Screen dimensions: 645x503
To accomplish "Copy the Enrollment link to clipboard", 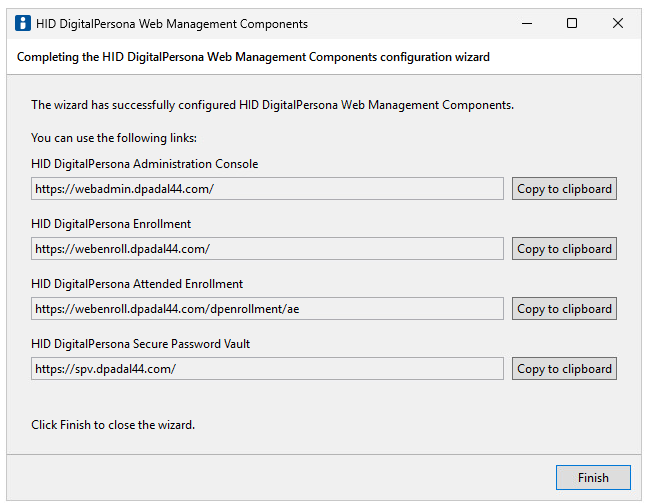I will click(x=564, y=249).
